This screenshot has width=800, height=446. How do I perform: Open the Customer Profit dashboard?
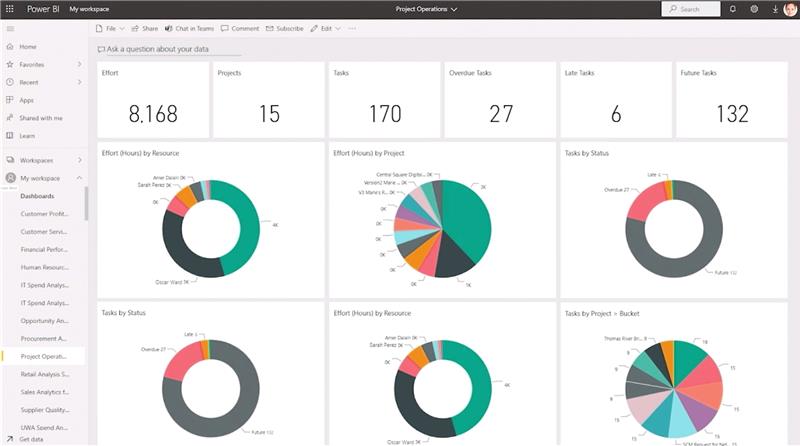pos(44,214)
